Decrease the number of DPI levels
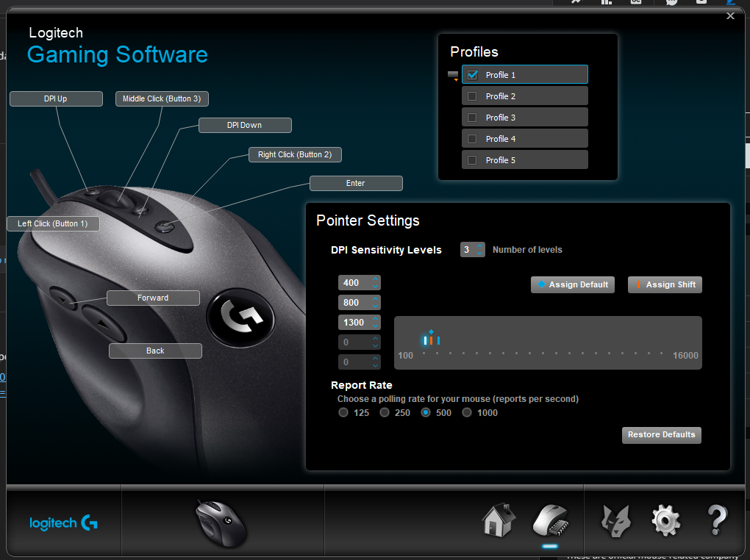Image resolution: width=750 pixels, height=560 pixels. pyautogui.click(x=479, y=253)
